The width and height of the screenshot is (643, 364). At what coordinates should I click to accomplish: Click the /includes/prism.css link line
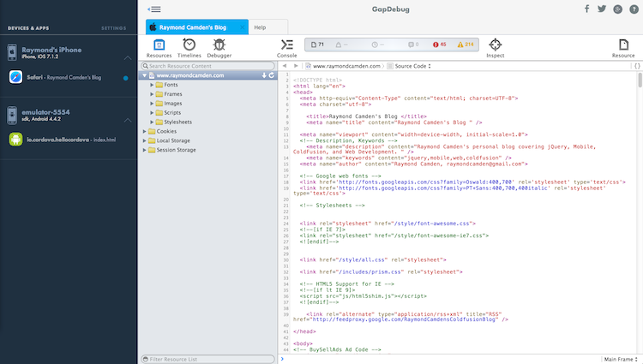tap(381, 272)
